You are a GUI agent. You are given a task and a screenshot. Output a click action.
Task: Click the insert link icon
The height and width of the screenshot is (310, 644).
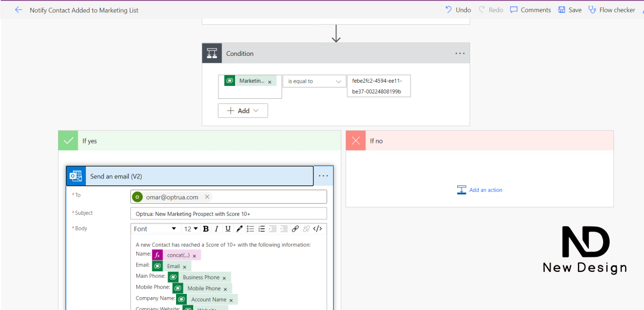(295, 229)
